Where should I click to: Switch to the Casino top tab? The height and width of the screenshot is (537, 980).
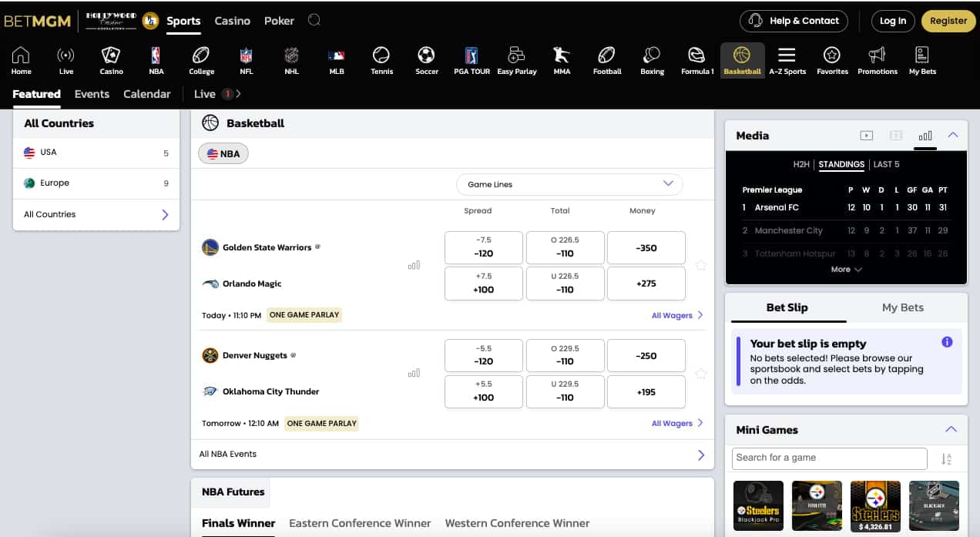pos(232,21)
